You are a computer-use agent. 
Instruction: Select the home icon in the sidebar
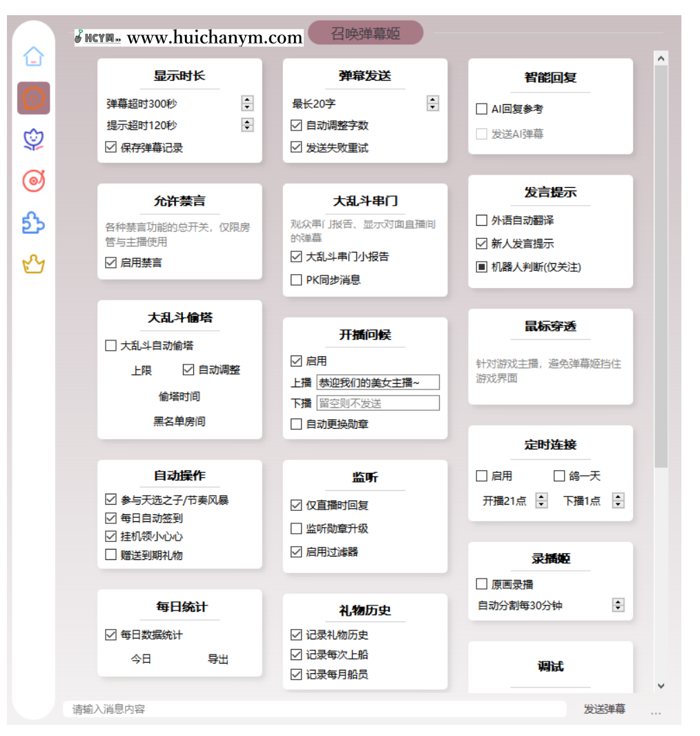coord(32,57)
